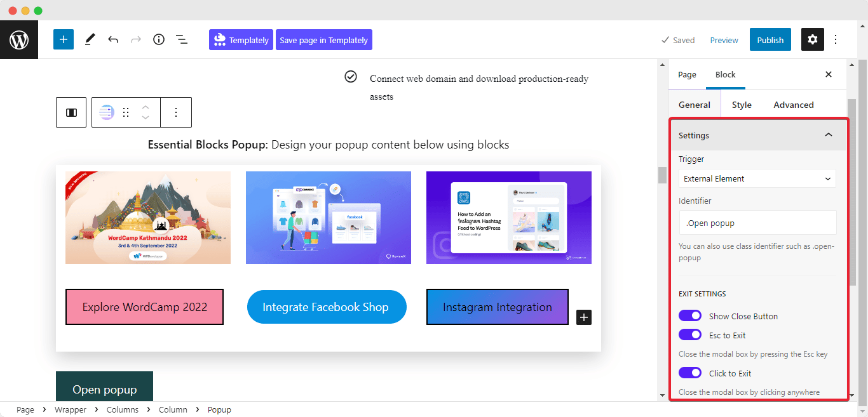Image resolution: width=868 pixels, height=417 pixels.
Task: Click Save page in Templately
Action: [x=324, y=39]
